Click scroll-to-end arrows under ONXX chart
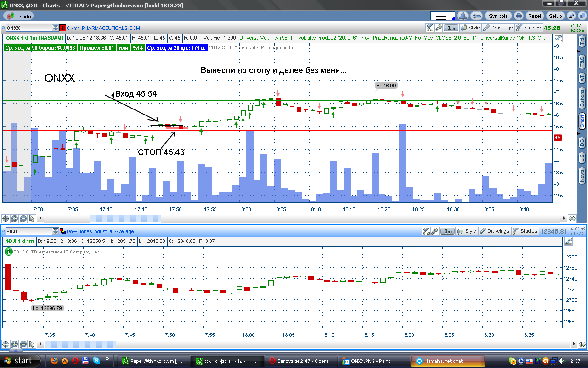This screenshot has height=368, width=588. [571, 218]
